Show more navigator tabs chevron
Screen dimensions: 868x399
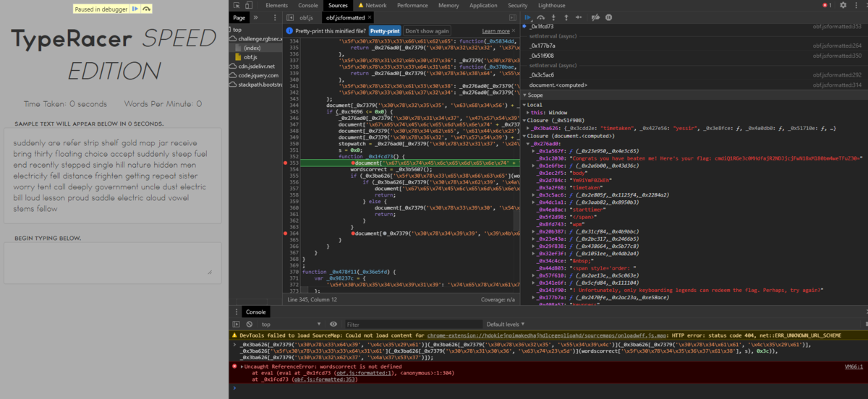[x=257, y=17]
